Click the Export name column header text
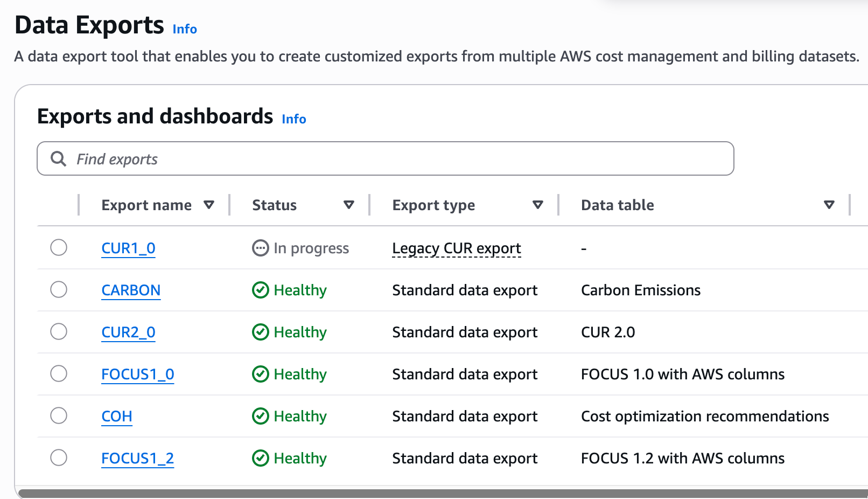Image resolution: width=868 pixels, height=499 pixels. pyautogui.click(x=146, y=205)
